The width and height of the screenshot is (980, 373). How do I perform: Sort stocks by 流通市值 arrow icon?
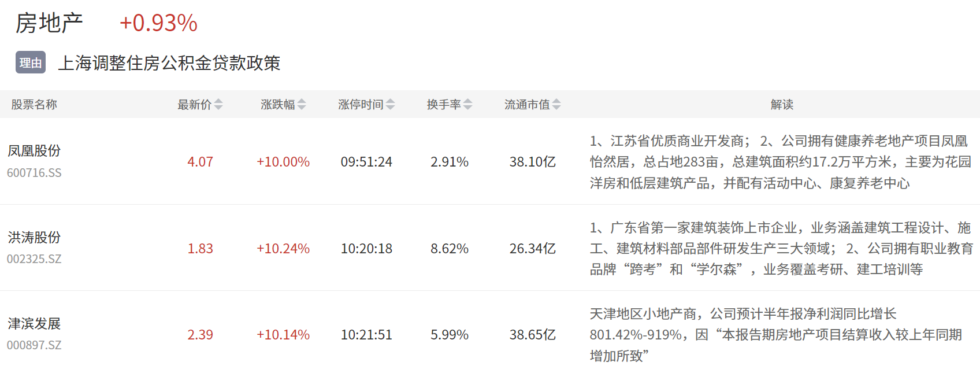[x=556, y=105]
